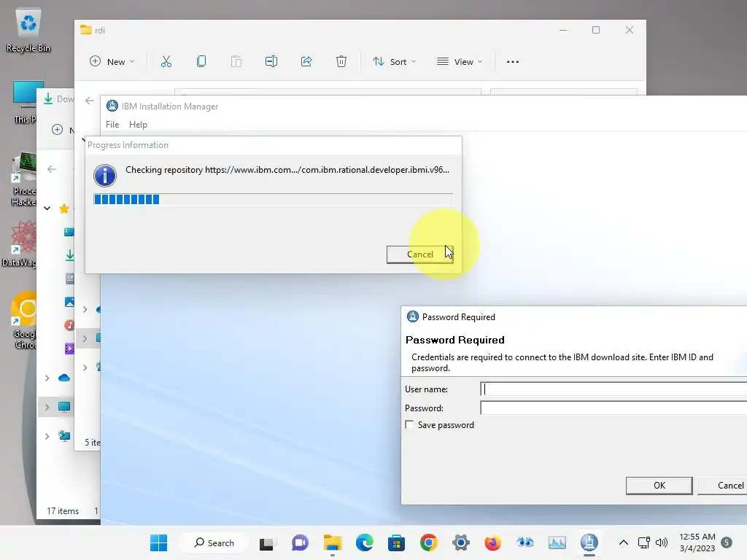Screen dimensions: 747x560
Task: Open IBM Installation Manager taskbar icon
Action: coord(589,542)
